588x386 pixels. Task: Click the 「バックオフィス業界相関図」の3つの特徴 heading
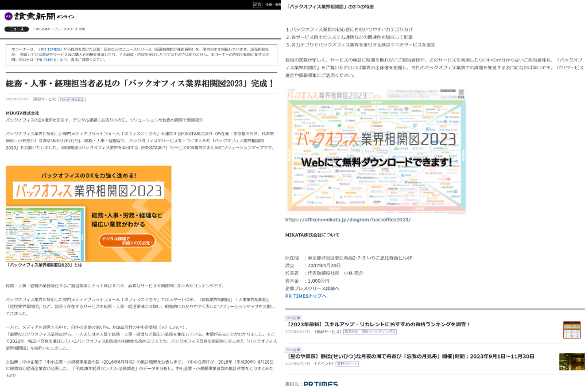pos(330,7)
